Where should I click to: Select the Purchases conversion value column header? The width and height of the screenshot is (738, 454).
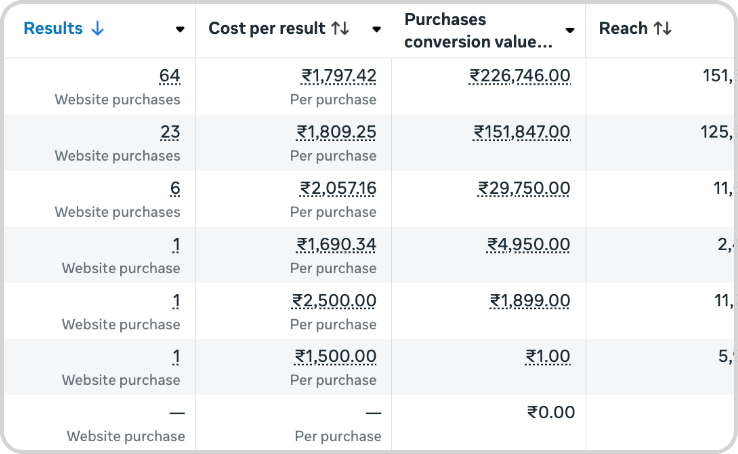(x=478, y=30)
